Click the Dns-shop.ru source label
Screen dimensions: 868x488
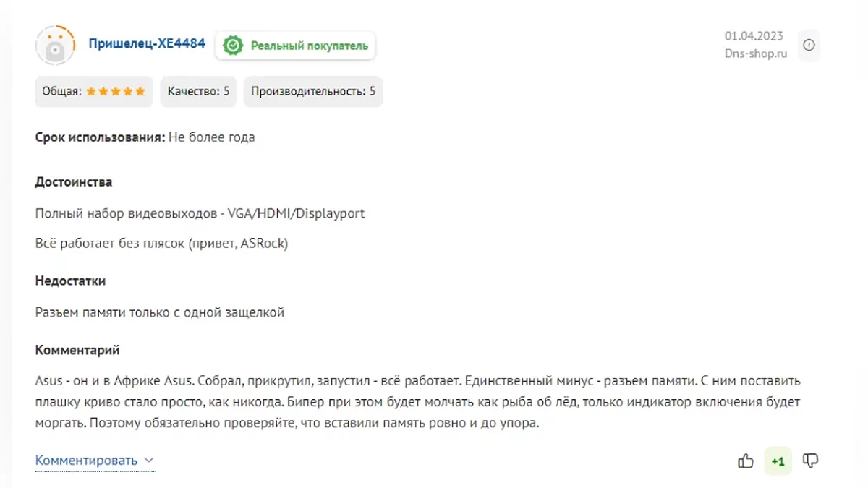click(755, 53)
